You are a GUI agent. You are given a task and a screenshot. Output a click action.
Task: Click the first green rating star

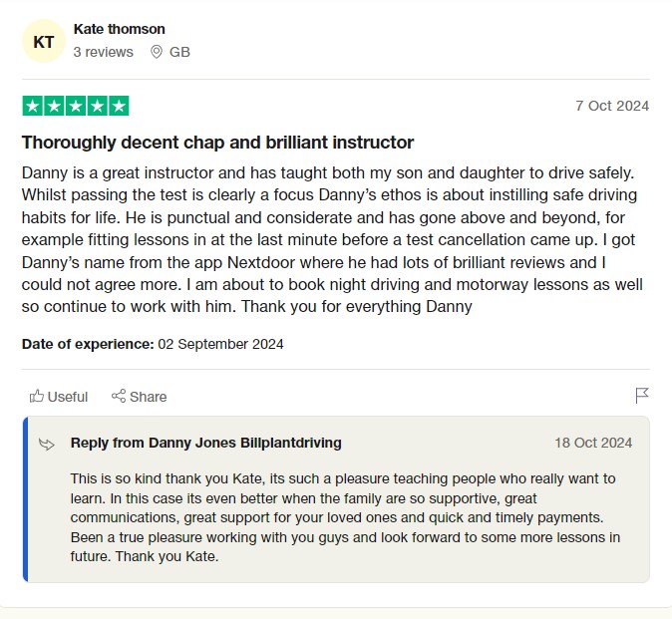(x=32, y=106)
